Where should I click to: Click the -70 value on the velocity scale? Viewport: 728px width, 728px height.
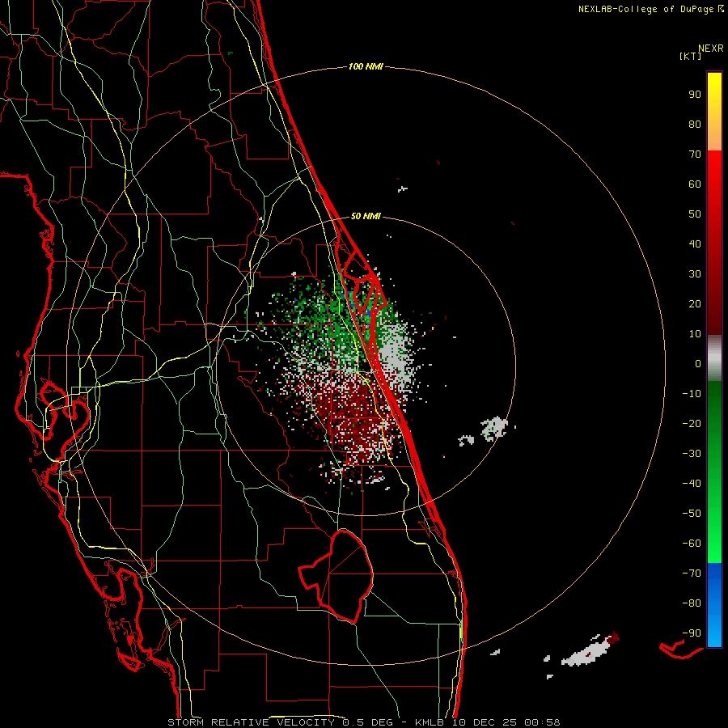tap(692, 574)
